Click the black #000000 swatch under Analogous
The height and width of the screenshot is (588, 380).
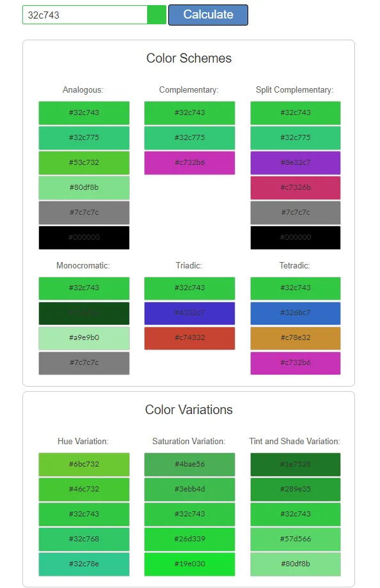[84, 237]
